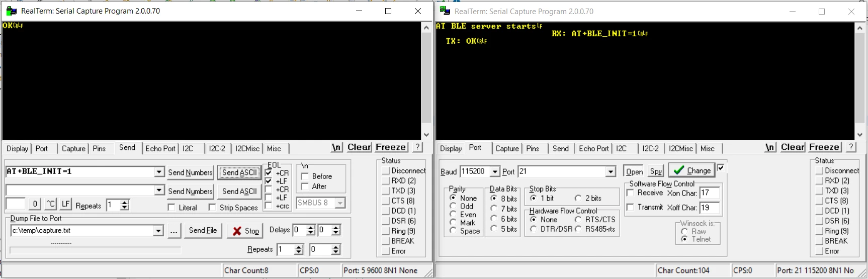Screen dimensions: 868x279
Task: Click the '0' send button in left window
Action: point(35,204)
